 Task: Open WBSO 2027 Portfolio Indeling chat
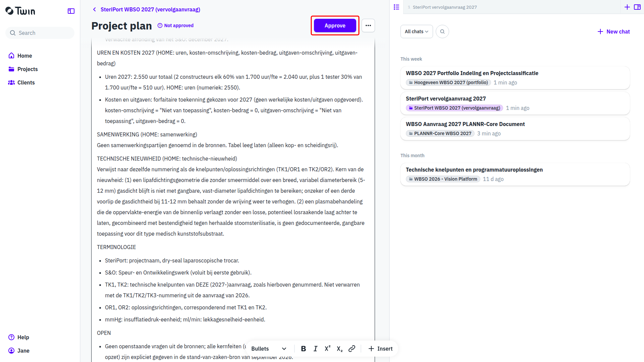point(515,78)
